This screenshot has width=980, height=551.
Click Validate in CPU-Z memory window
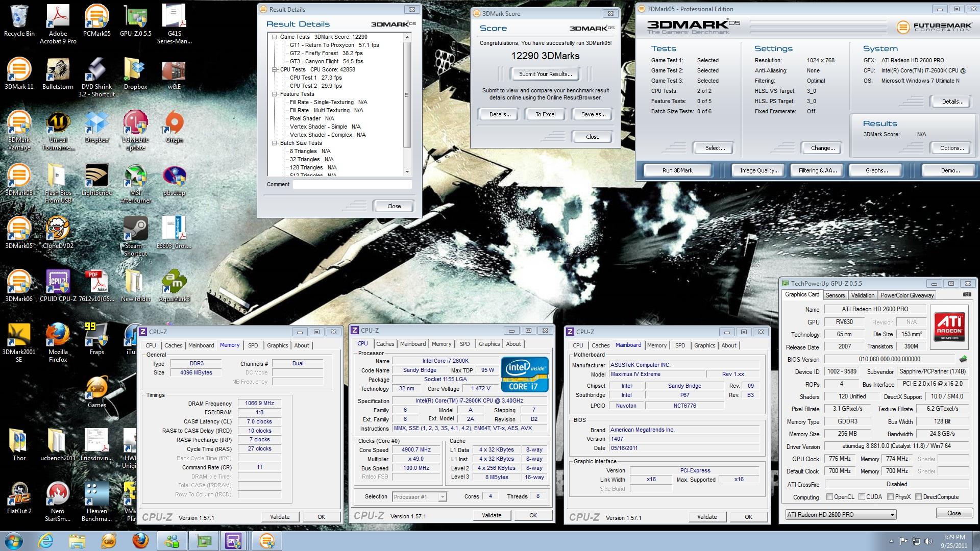pos(280,517)
